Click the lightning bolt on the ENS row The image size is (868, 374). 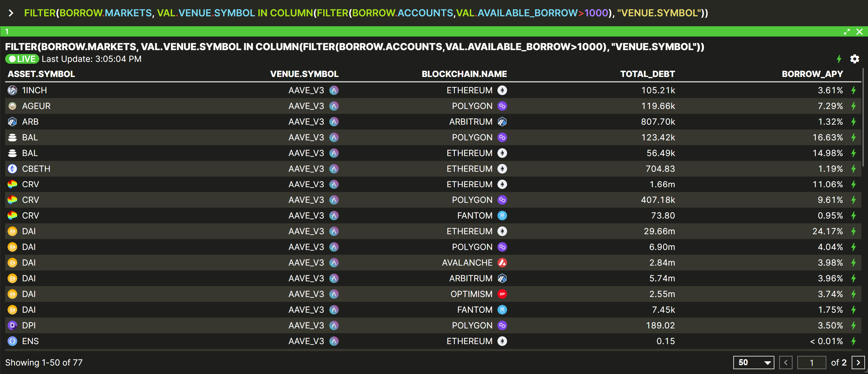pos(853,341)
